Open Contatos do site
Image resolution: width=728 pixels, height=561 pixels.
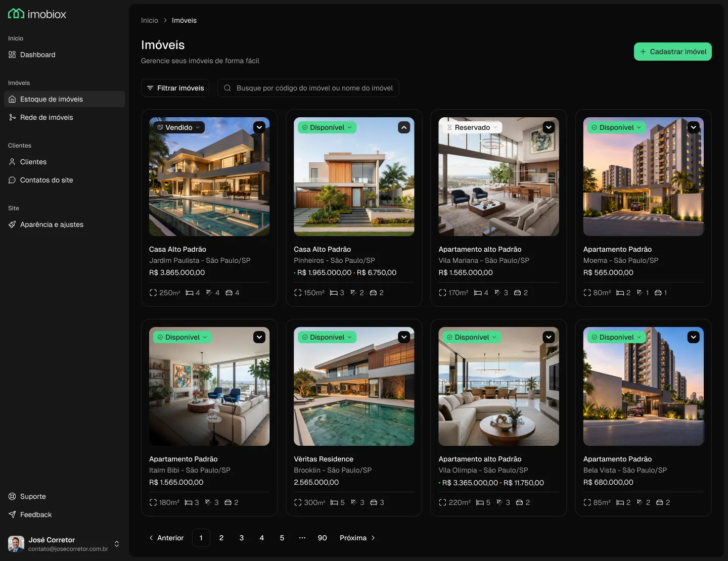tap(64, 180)
